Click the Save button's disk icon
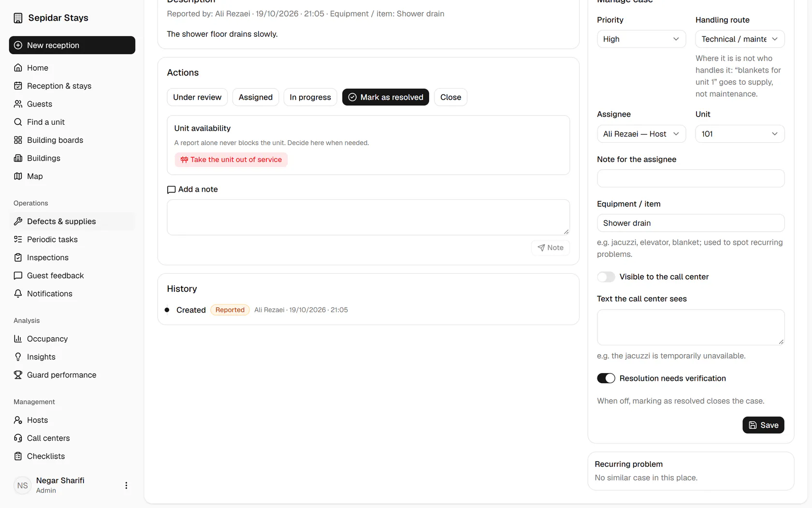Viewport: 812px width, 508px height. [753, 425]
